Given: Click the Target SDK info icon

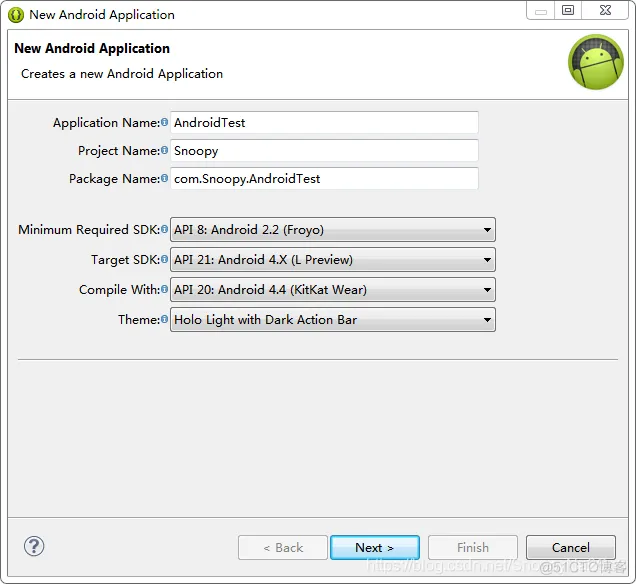Looking at the screenshot, I should coord(164,259).
